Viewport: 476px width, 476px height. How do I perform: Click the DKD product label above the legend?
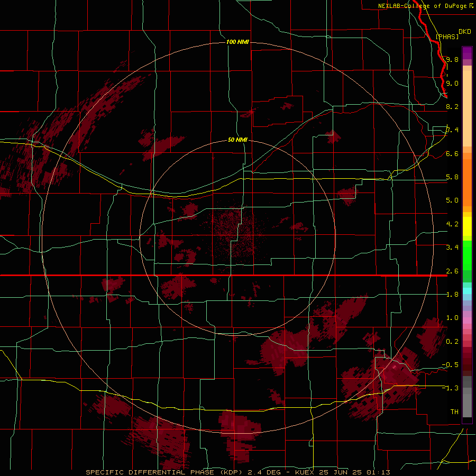[x=464, y=32]
